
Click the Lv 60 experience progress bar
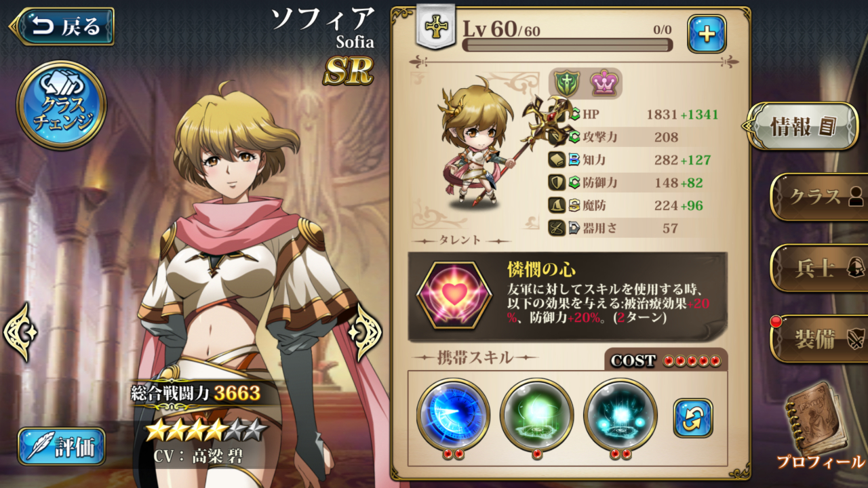tap(567, 45)
